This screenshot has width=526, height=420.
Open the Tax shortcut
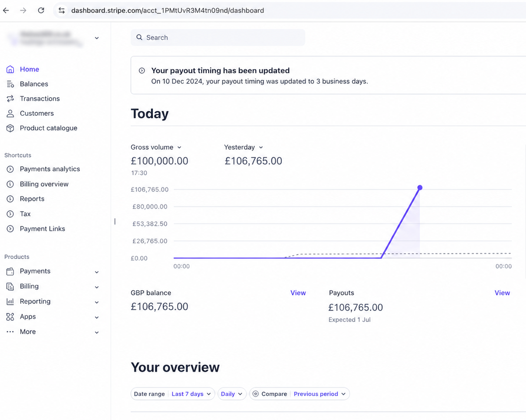pos(25,214)
